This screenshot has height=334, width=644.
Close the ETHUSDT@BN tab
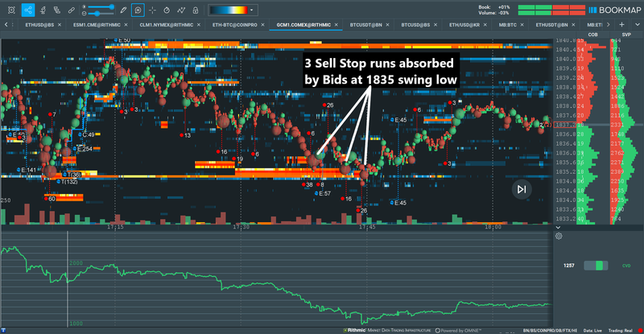click(573, 25)
